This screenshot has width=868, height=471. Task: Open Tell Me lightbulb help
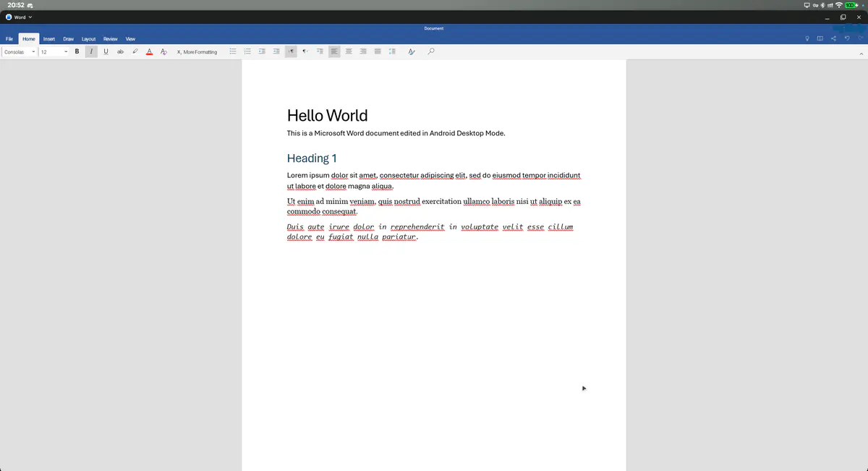[807, 39]
